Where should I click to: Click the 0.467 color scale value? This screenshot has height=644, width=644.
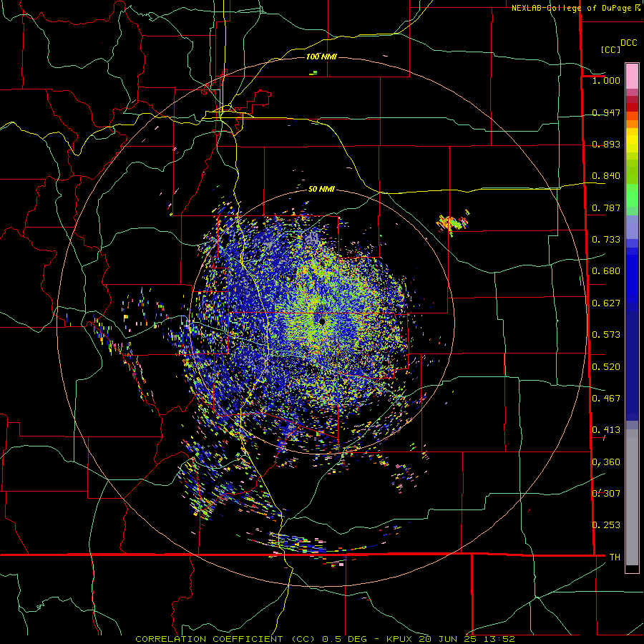[x=606, y=399]
